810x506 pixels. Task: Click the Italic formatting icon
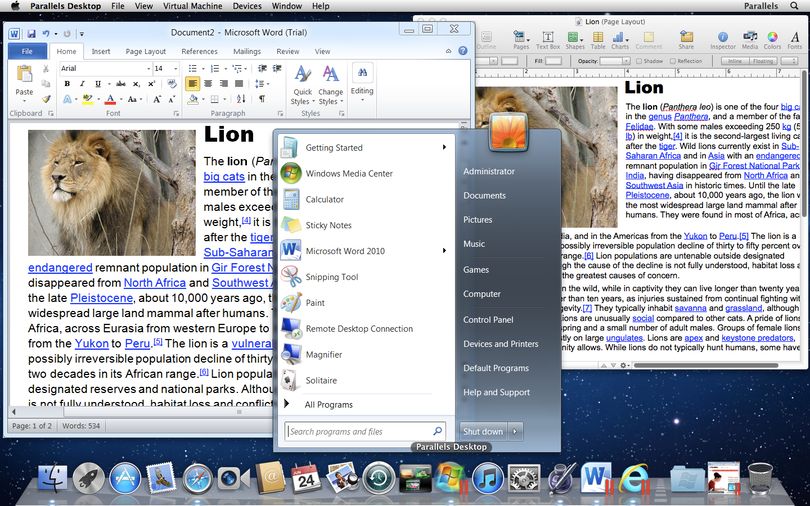[82, 84]
